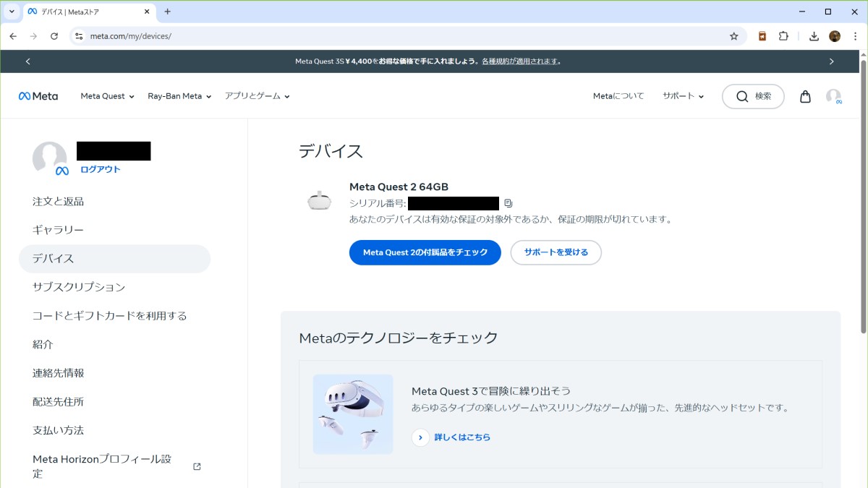Click the ログアウト link

[x=101, y=169]
